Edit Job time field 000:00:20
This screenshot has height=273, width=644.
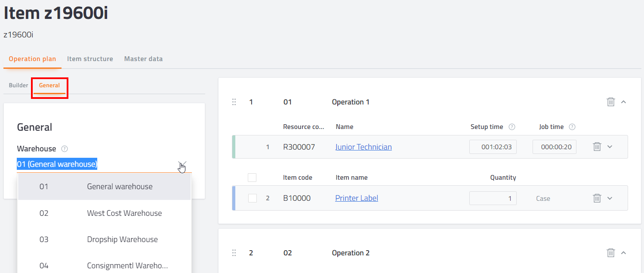[x=554, y=147]
